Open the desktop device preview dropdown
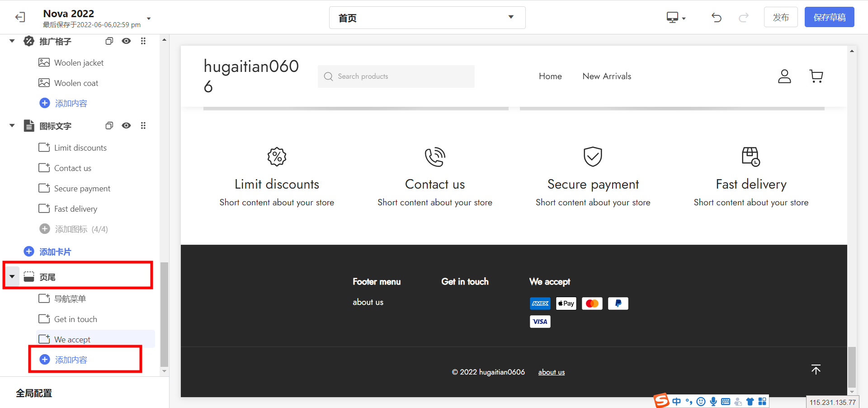This screenshot has height=408, width=868. click(x=676, y=18)
